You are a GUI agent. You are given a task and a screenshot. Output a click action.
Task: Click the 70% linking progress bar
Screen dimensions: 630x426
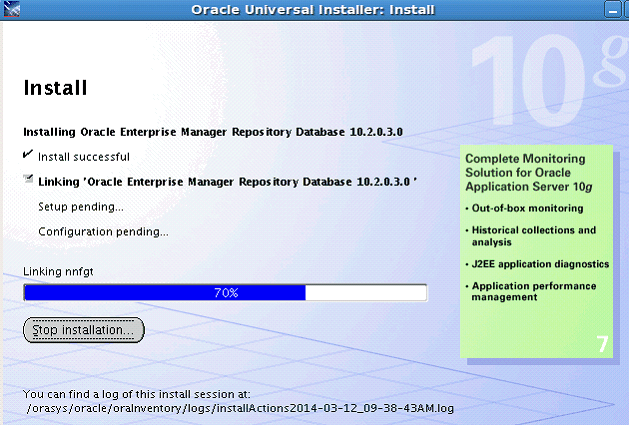tap(225, 293)
